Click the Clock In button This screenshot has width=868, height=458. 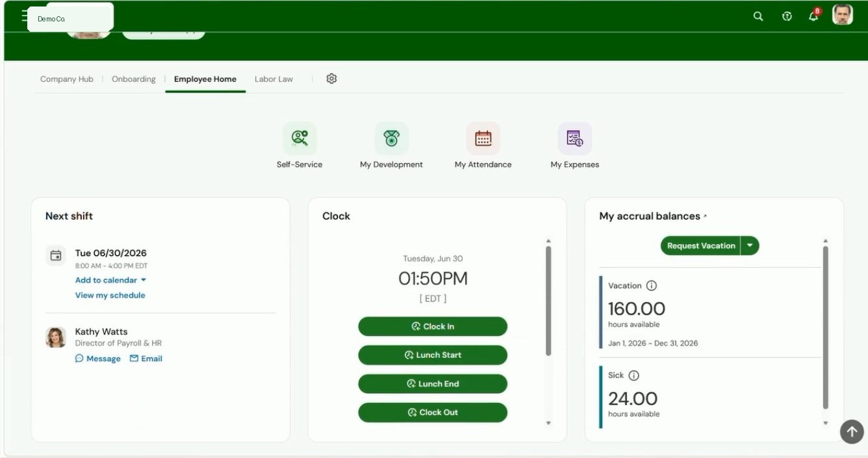pos(433,327)
